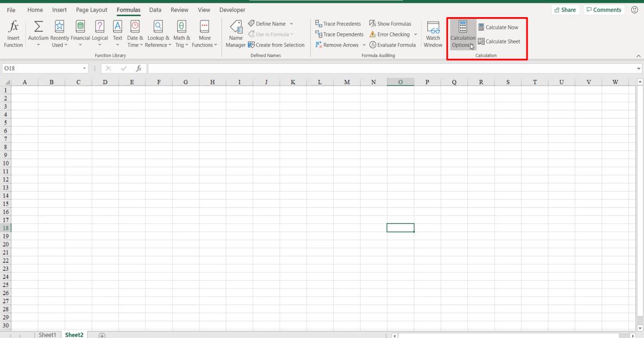Open the Define Name dropdown arrow

pos(291,23)
